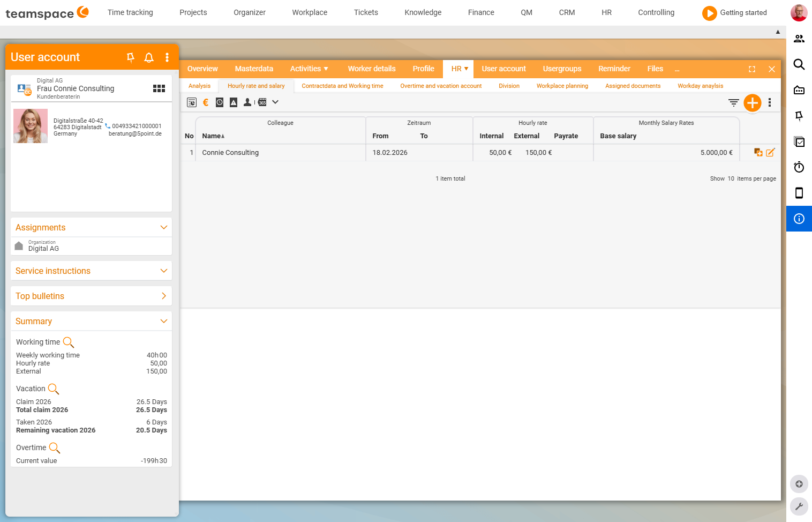Collapse the Service instructions section
The image size is (812, 522).
tap(164, 271)
